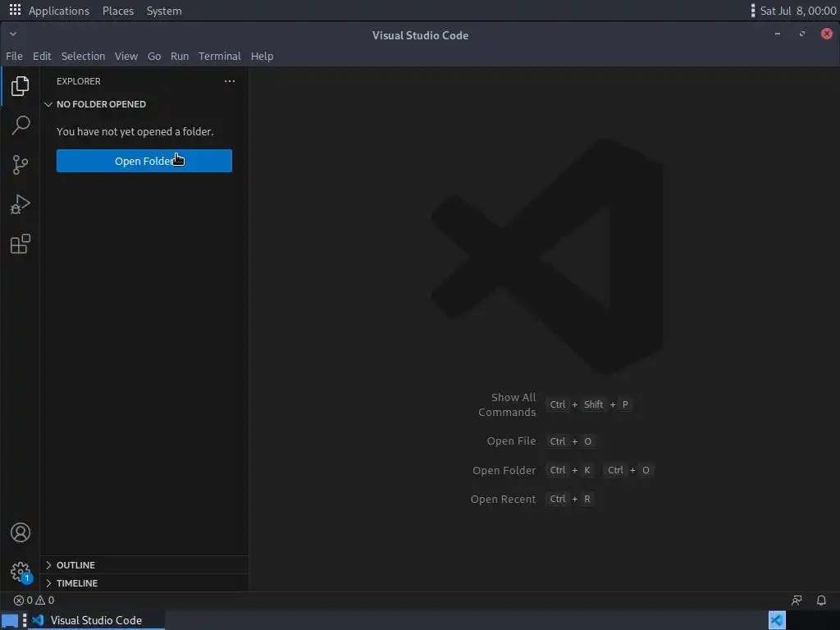Click the 'Open Recent' shortcut label
This screenshot has height=630, width=840.
point(503,500)
